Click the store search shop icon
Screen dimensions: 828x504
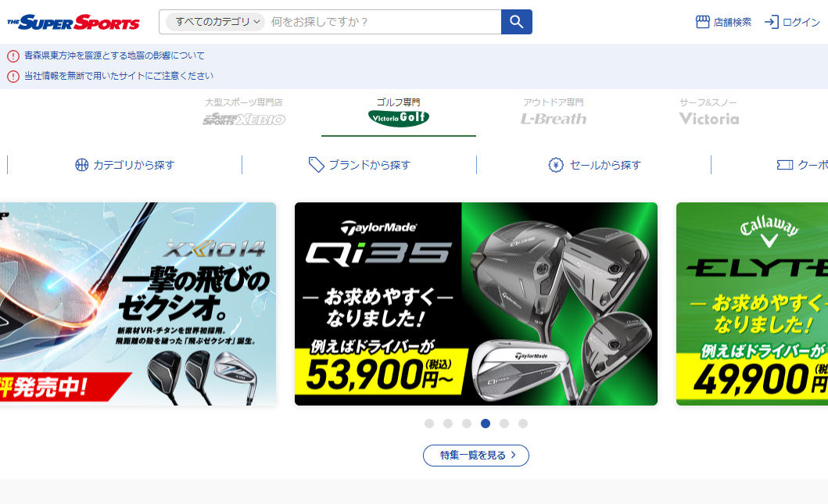702,22
